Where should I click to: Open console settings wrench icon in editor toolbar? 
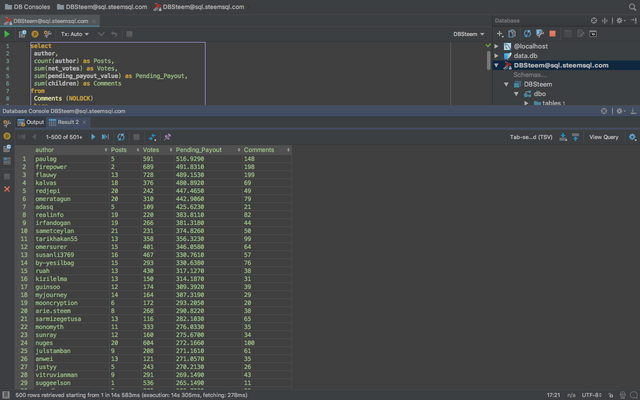point(48,34)
